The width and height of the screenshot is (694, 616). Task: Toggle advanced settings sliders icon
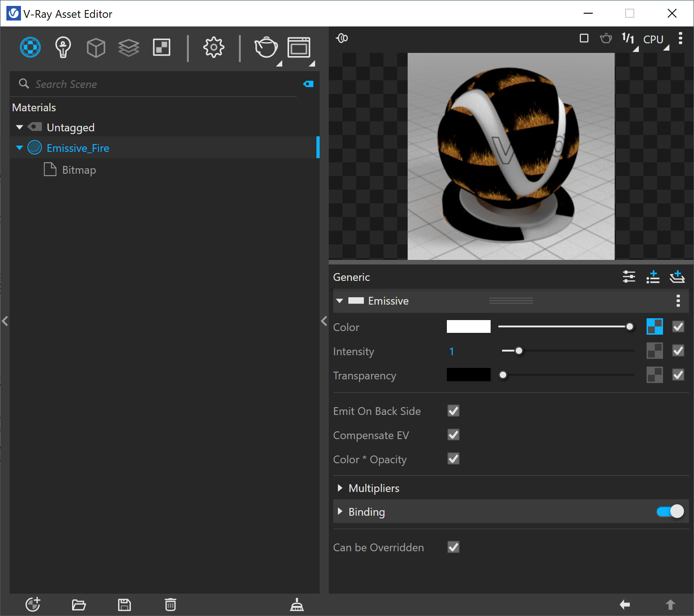(x=629, y=276)
